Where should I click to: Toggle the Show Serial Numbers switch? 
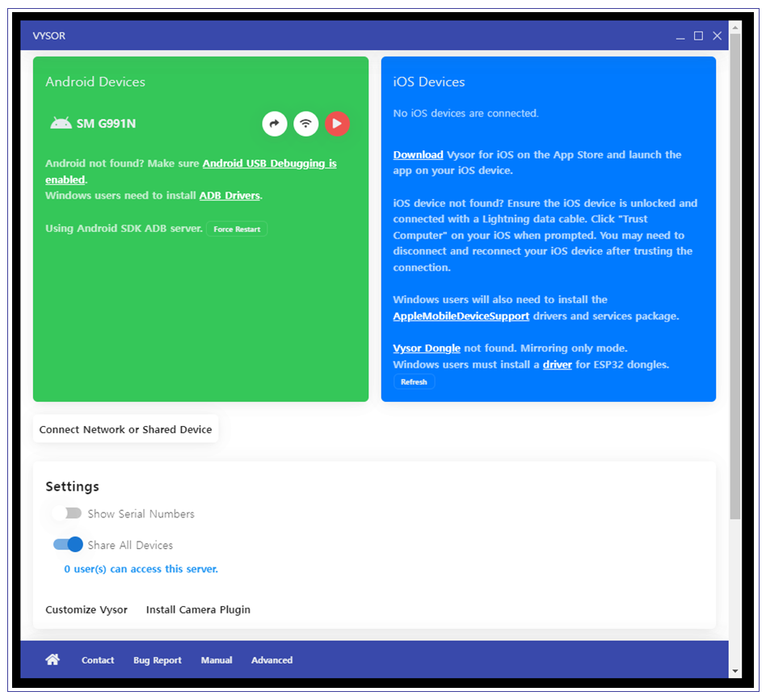(68, 513)
